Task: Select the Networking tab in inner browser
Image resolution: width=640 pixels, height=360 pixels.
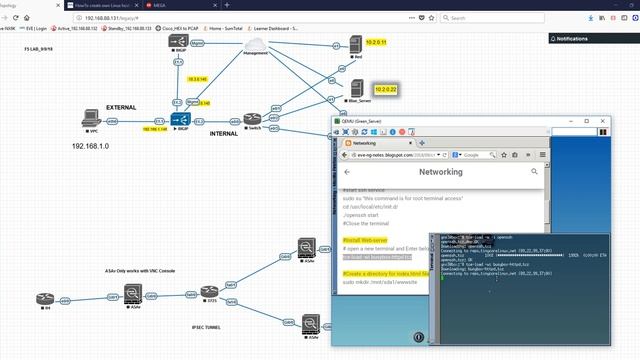Action: [378, 143]
